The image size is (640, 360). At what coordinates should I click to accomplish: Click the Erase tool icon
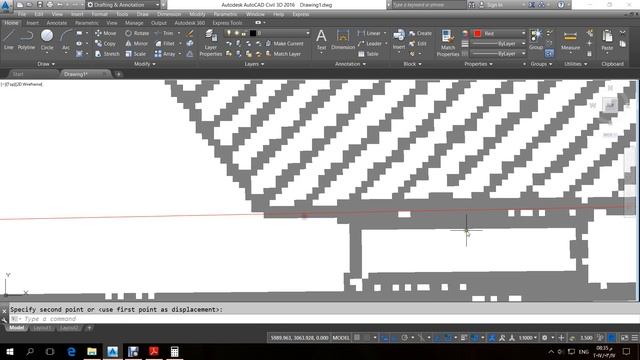point(190,33)
